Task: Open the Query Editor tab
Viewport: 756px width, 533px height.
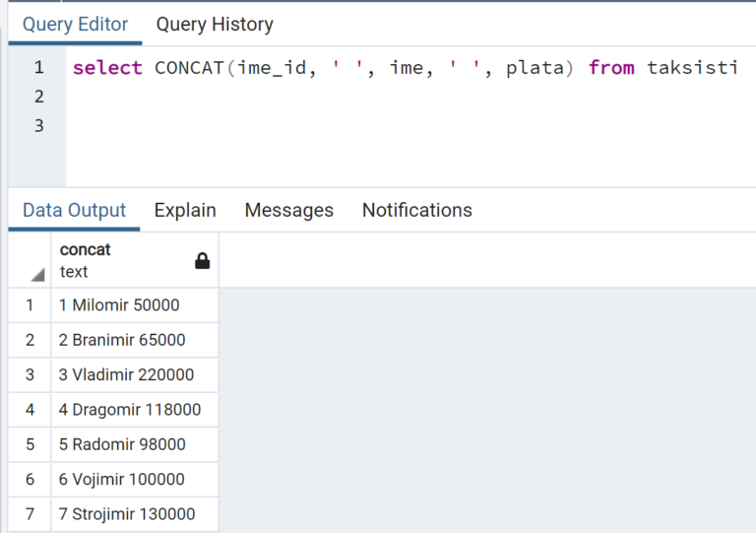Action: click(x=75, y=24)
